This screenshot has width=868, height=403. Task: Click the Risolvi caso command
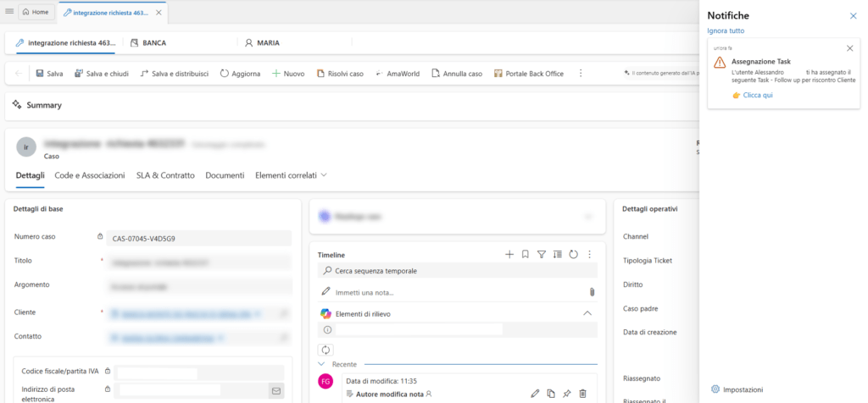(340, 74)
